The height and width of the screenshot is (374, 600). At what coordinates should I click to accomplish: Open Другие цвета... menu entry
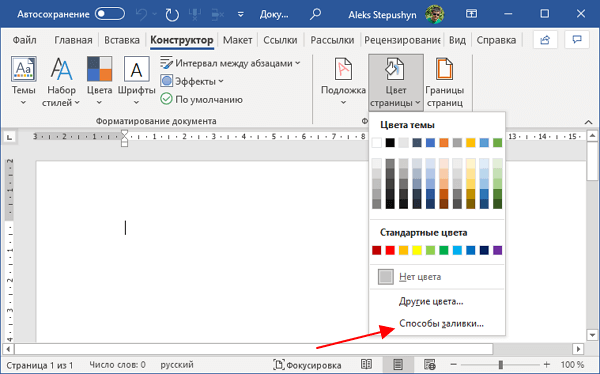[437, 301]
